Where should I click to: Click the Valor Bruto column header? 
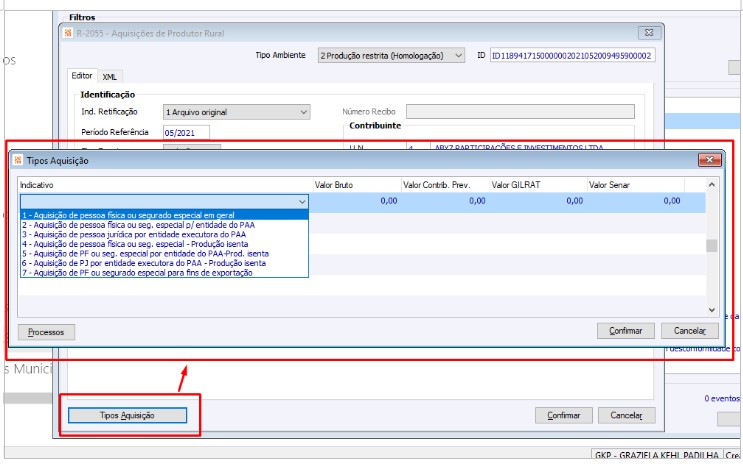pos(356,185)
